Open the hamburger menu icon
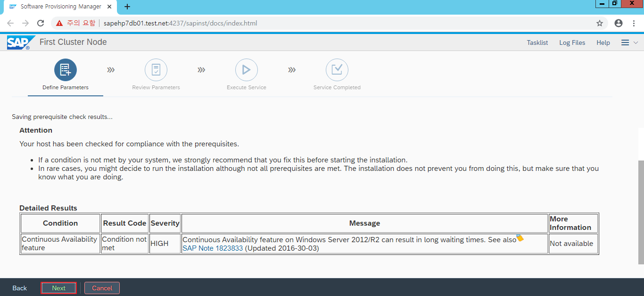The height and width of the screenshot is (296, 644). 625,42
